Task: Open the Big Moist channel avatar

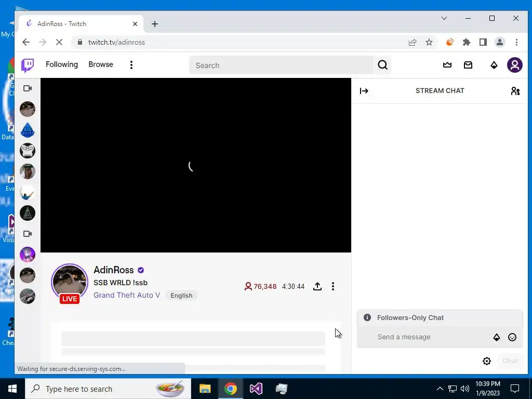Action: click(28, 129)
